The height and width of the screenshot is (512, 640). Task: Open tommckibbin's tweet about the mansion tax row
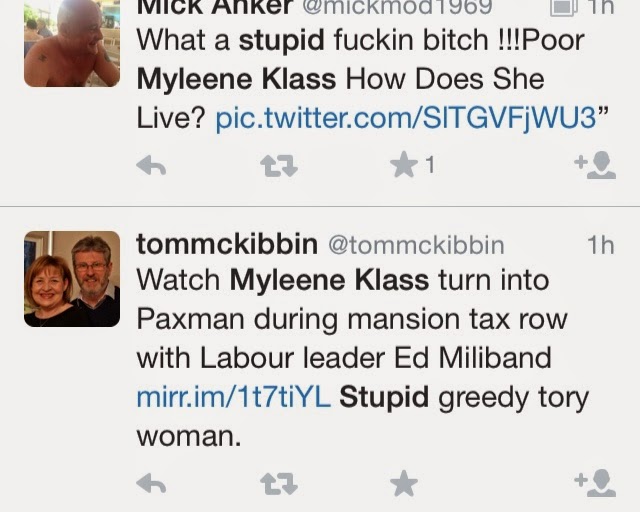350,320
